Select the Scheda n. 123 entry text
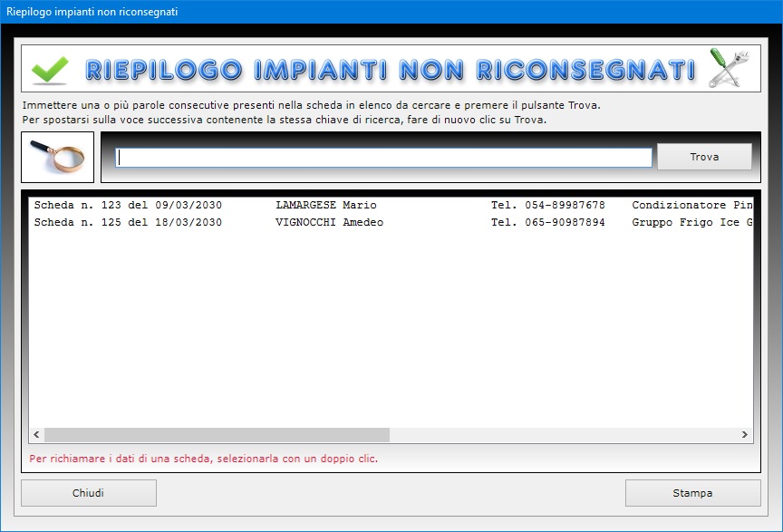The height and width of the screenshot is (532, 783). pyautogui.click(x=127, y=206)
